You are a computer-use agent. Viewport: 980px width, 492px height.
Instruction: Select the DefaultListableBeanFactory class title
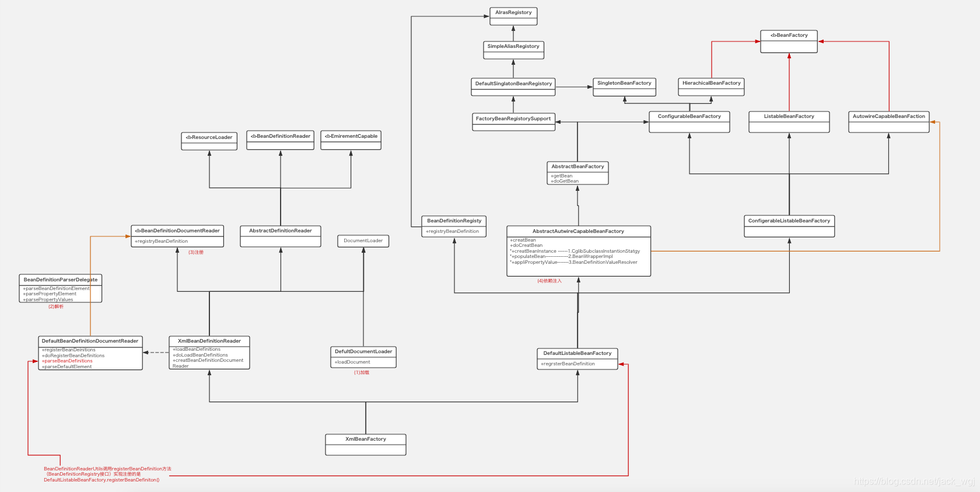click(x=577, y=353)
